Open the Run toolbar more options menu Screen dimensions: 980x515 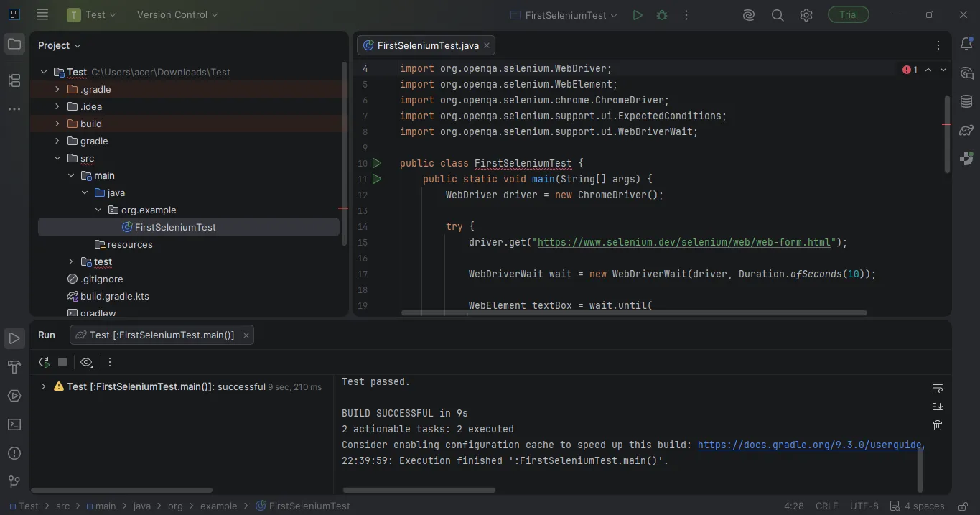(x=110, y=363)
